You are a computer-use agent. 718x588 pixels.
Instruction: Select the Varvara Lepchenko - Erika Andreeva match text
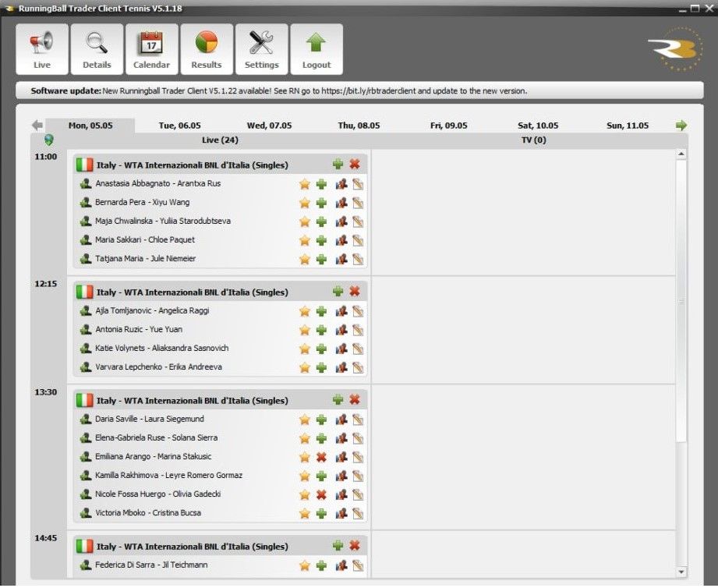click(158, 367)
